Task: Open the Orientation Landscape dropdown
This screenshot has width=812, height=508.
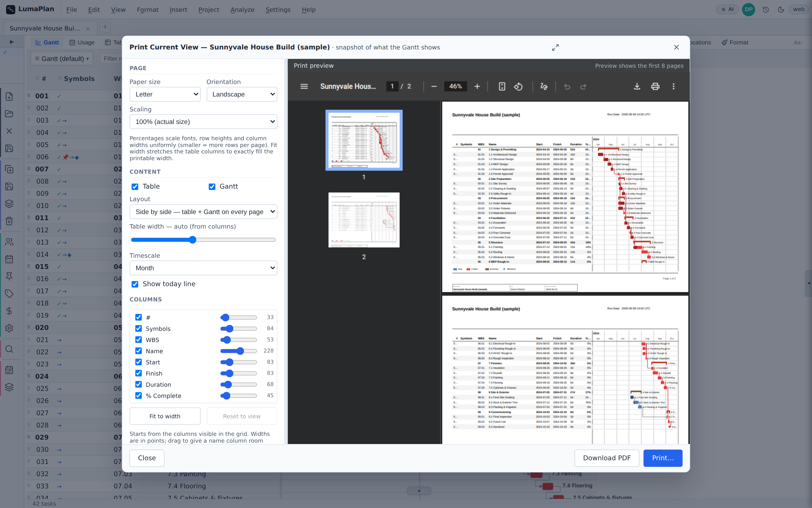Action: point(242,94)
